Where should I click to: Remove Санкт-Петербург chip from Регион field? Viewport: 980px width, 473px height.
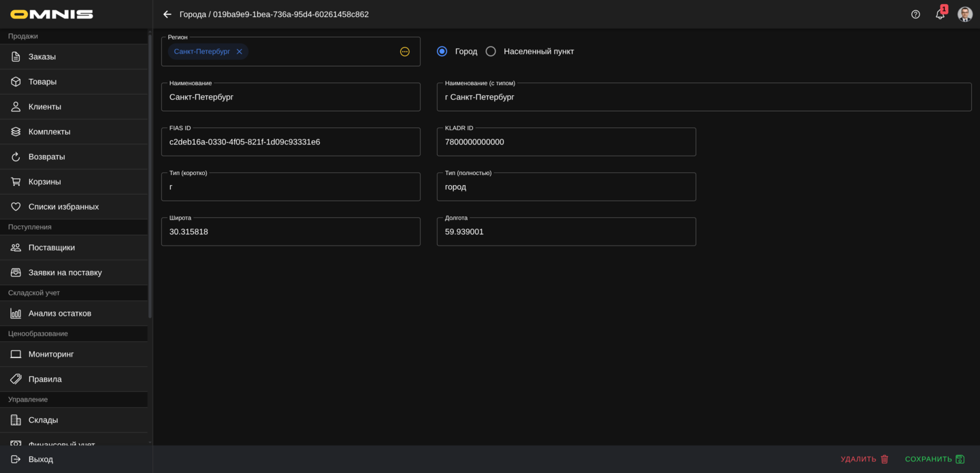239,52
